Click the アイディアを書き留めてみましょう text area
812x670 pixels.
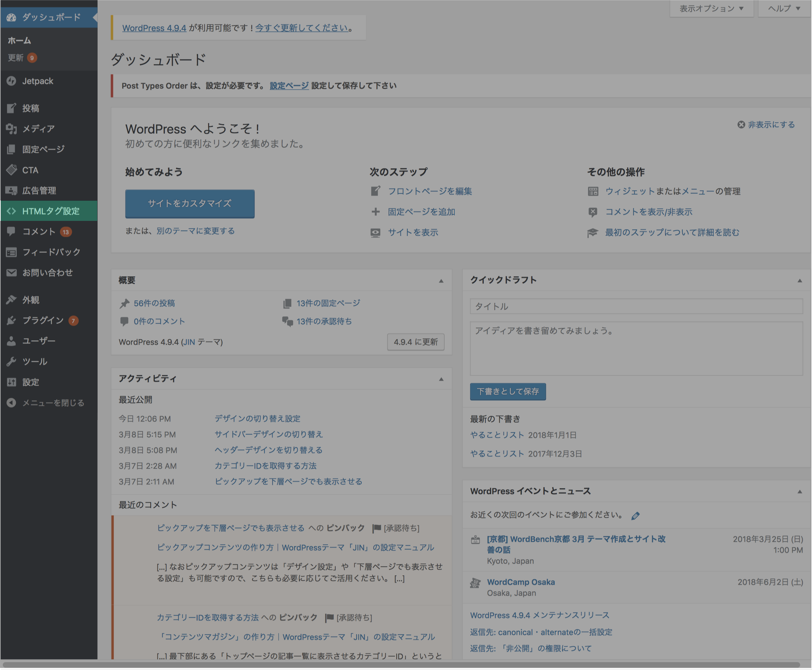(637, 349)
